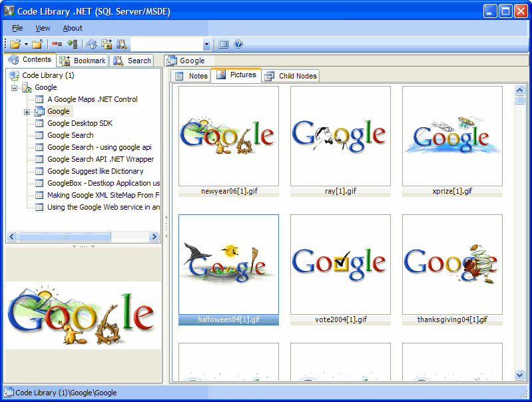
Task: Click the large Google preview image
Action: click(82, 316)
